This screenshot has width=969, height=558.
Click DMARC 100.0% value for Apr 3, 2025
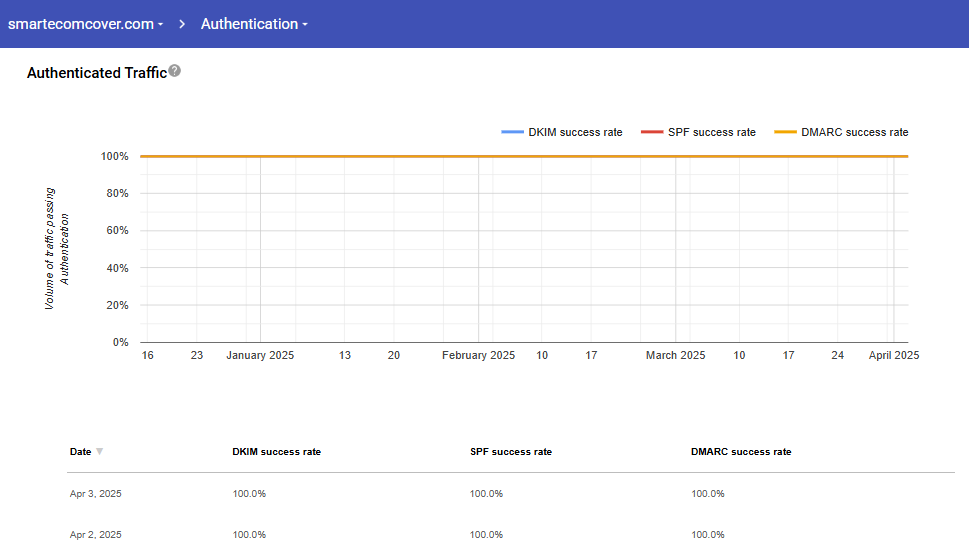pos(707,494)
